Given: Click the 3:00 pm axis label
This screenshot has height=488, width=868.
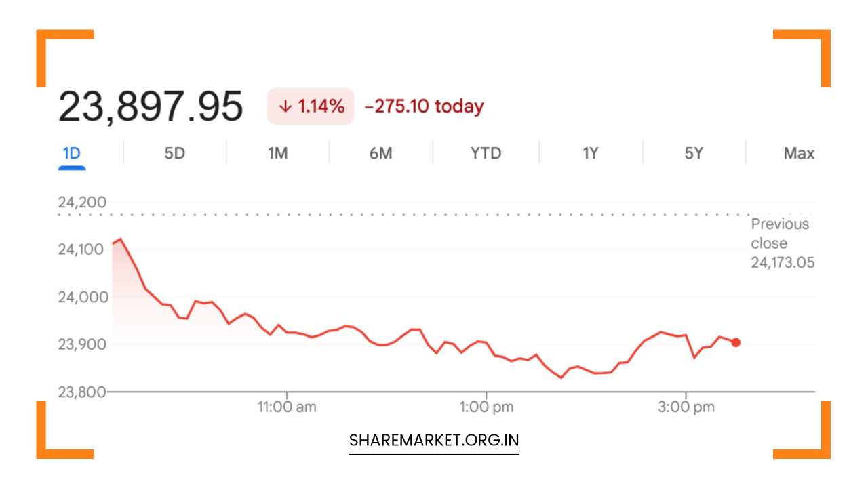Looking at the screenshot, I should pos(686,407).
